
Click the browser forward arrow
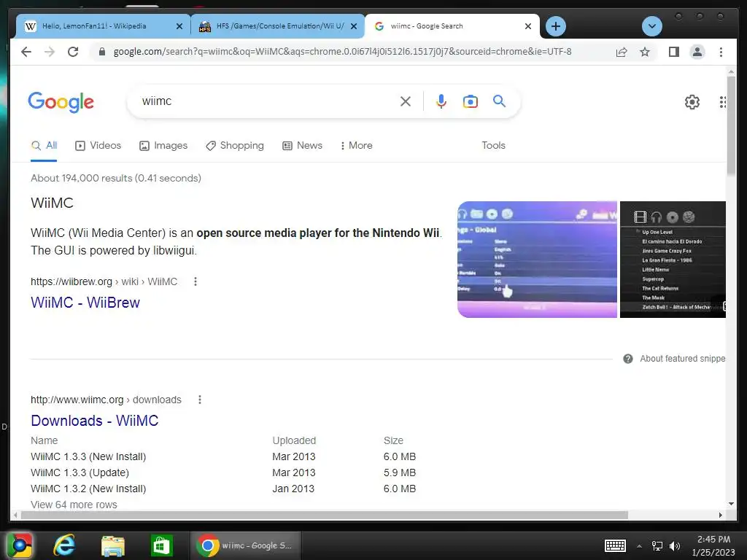tap(50, 52)
